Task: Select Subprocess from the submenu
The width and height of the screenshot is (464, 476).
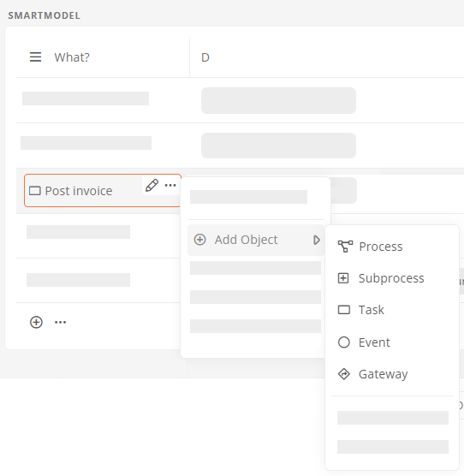Action: (x=392, y=278)
